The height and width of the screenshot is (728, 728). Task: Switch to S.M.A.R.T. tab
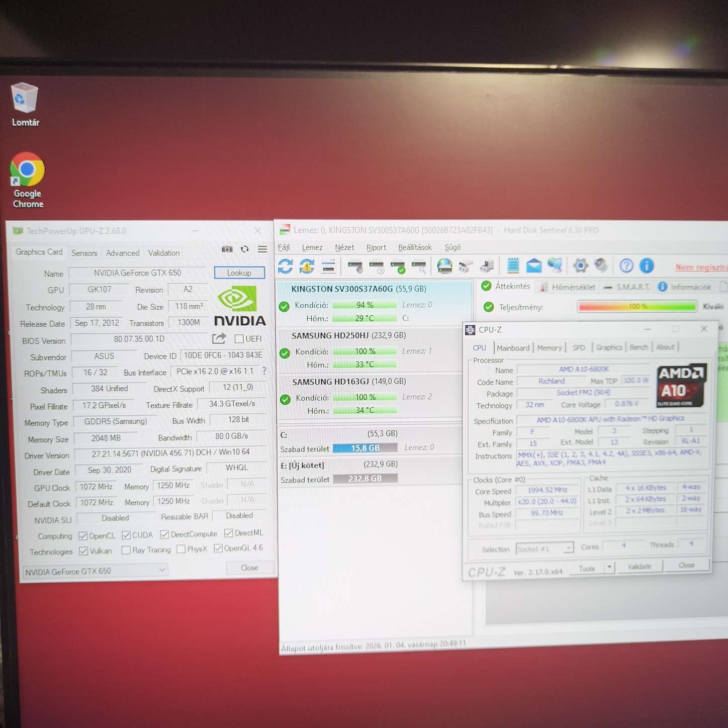pos(627,287)
